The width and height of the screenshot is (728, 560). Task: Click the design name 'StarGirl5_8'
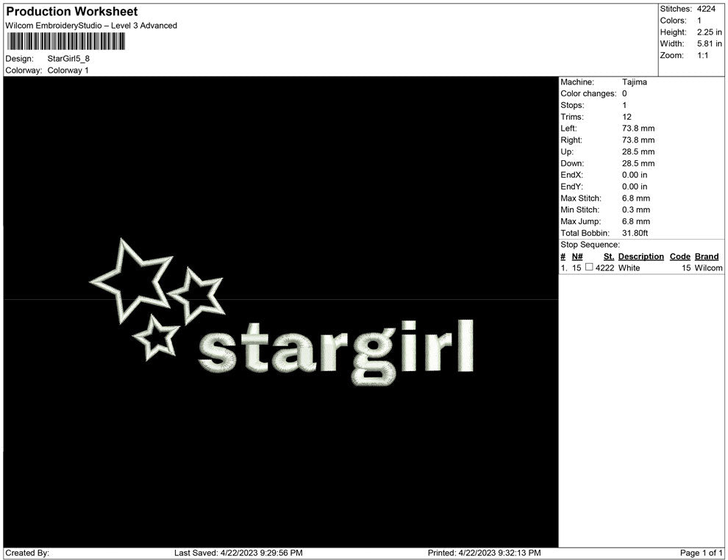pos(68,59)
